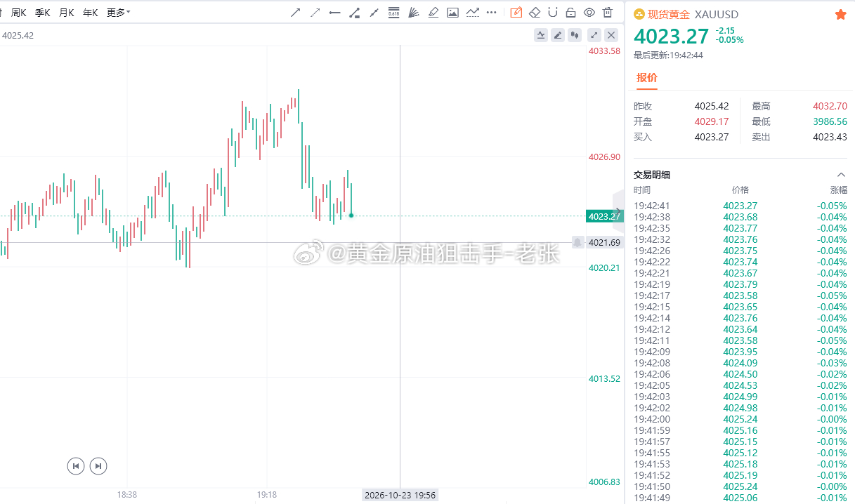Select the trade row at 19:42:41

(x=740, y=206)
